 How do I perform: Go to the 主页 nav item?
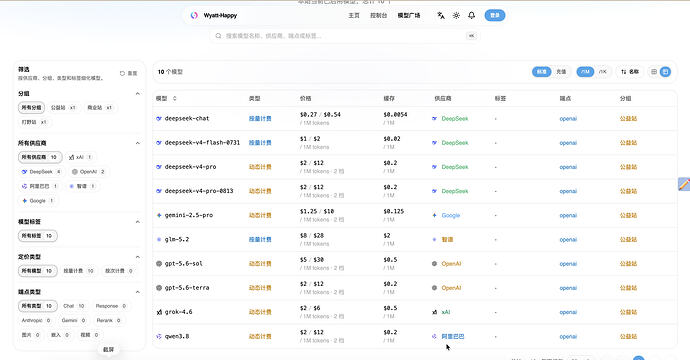coord(354,15)
